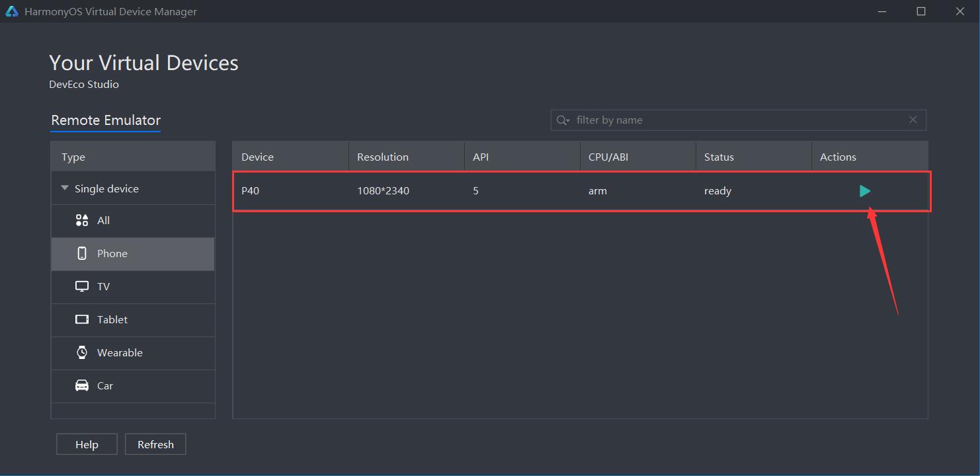Screen dimensions: 980x476
Task: Open the Remote Emulator tab
Action: (x=106, y=120)
